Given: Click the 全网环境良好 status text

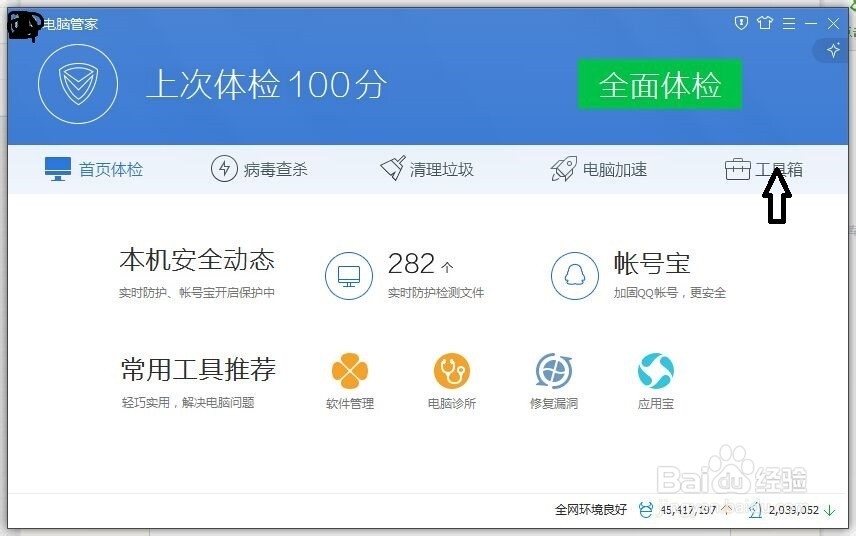Looking at the screenshot, I should [x=591, y=510].
